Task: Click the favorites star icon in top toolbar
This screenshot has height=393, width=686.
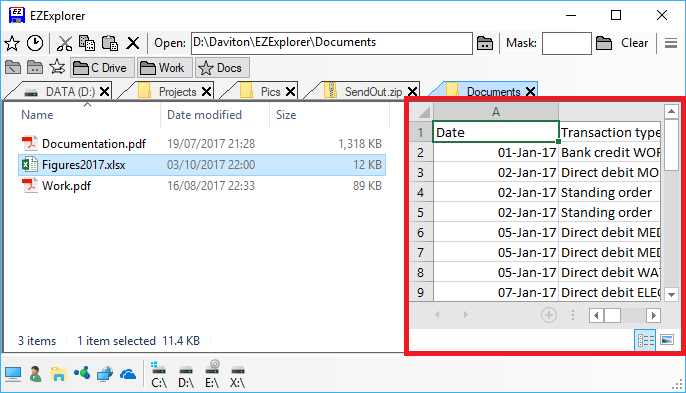Action: pyautogui.click(x=12, y=43)
